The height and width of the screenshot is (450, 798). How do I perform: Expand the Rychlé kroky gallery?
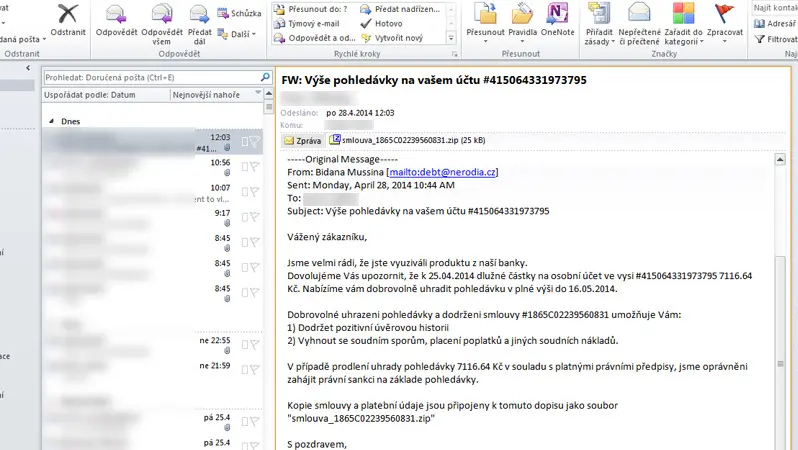pos(451,38)
